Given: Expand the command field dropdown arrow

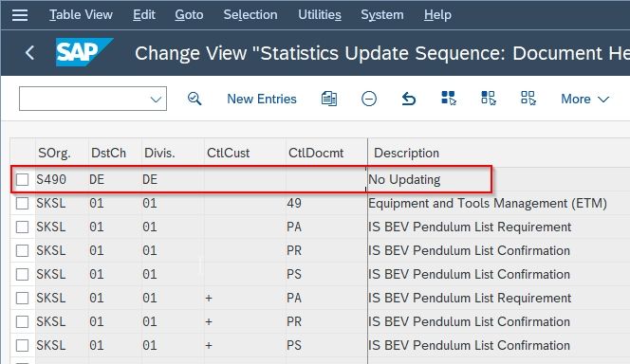Looking at the screenshot, I should 156,100.
